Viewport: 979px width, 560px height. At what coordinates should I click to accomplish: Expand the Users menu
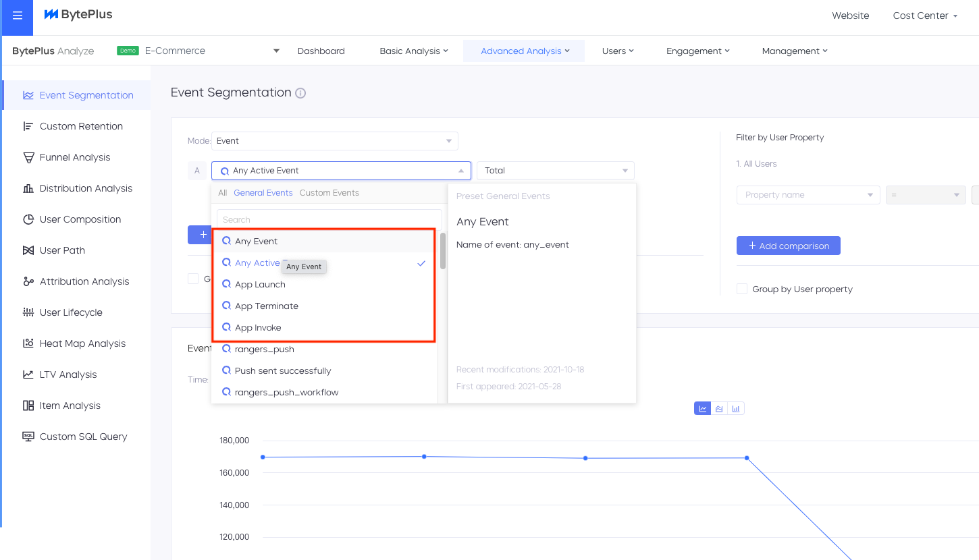(618, 51)
